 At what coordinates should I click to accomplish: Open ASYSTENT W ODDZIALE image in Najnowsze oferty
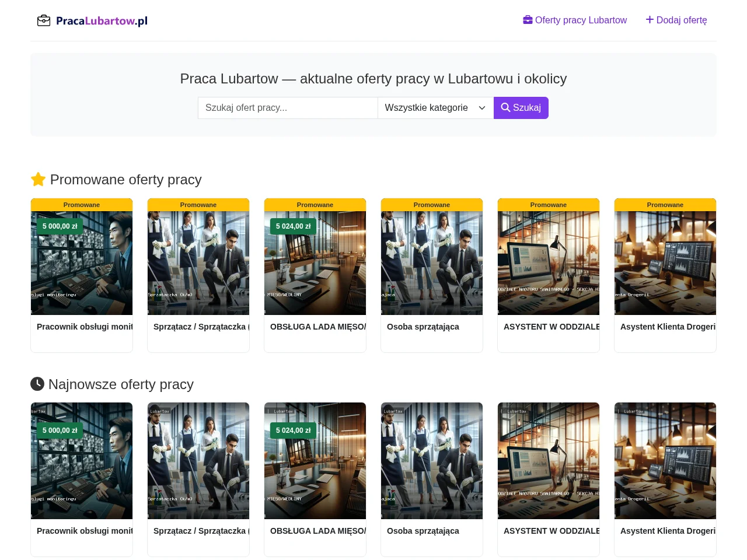click(x=549, y=461)
